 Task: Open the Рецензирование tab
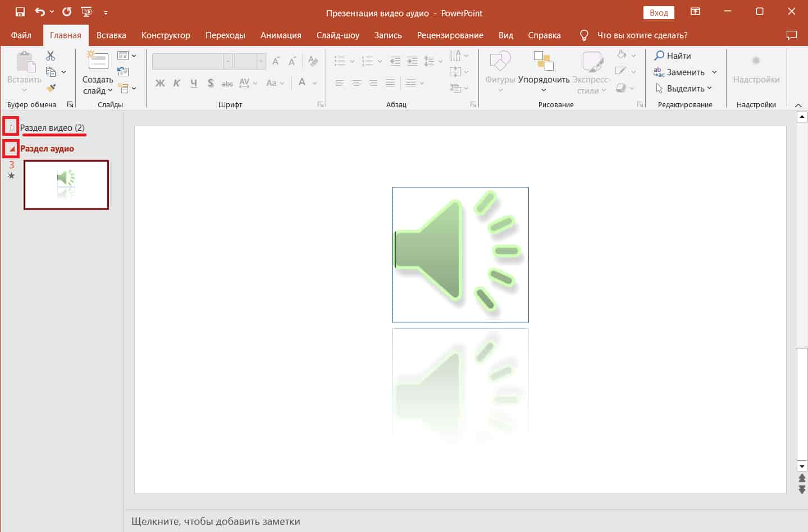point(450,35)
